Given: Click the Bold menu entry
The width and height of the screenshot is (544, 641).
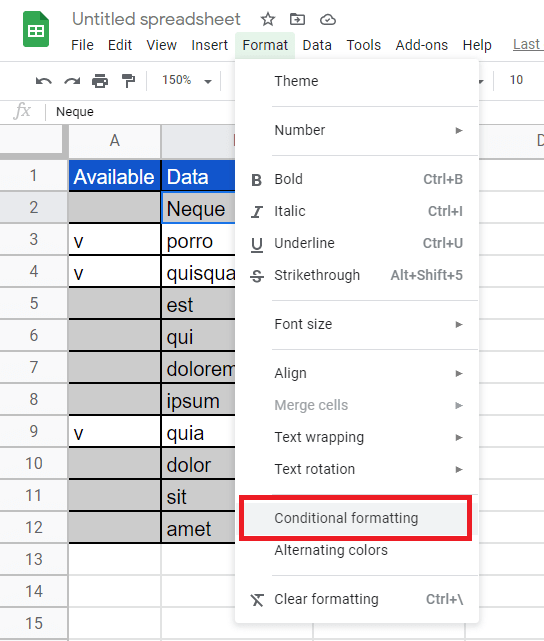Looking at the screenshot, I should [357, 179].
